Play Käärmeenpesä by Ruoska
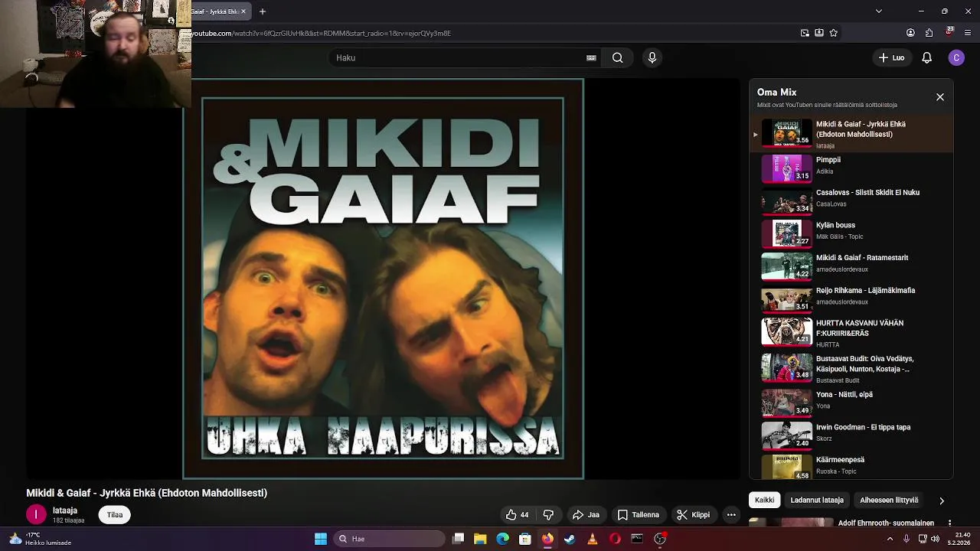Screen dimensions: 980x551 (840, 460)
